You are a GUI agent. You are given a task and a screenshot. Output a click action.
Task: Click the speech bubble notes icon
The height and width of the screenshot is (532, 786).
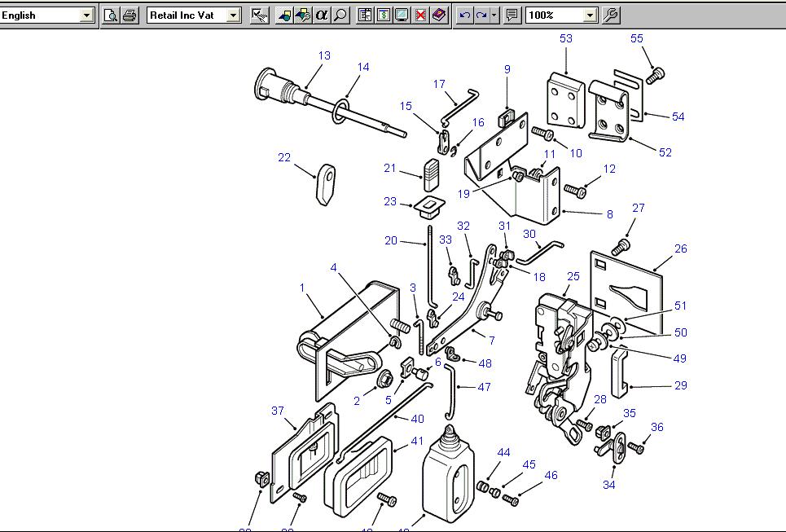(x=512, y=15)
